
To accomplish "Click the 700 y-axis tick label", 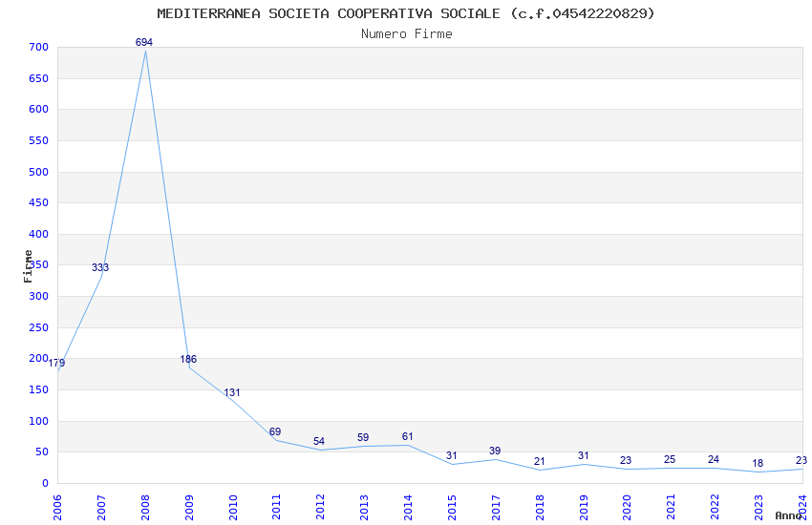I will point(39,47).
